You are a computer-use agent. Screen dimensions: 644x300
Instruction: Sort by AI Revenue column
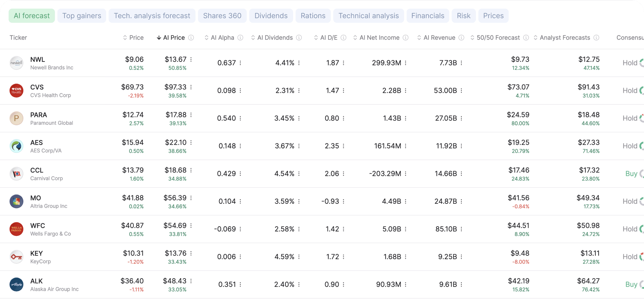click(436, 37)
